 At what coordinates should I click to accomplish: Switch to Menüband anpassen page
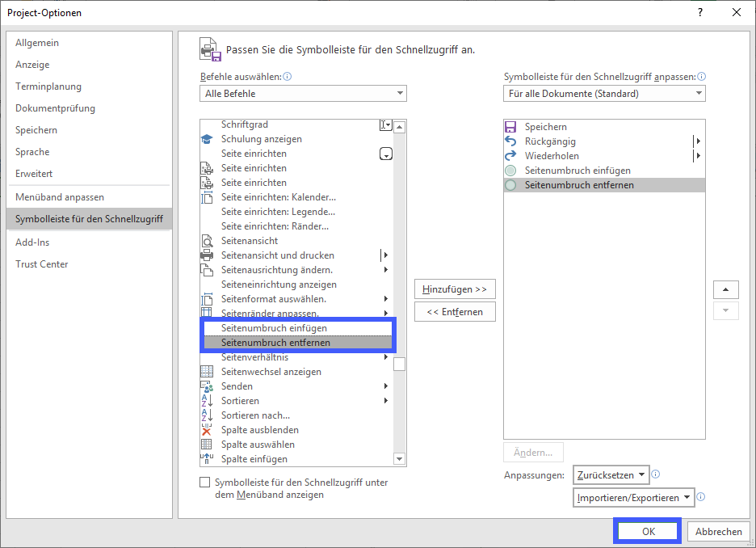tap(89, 197)
